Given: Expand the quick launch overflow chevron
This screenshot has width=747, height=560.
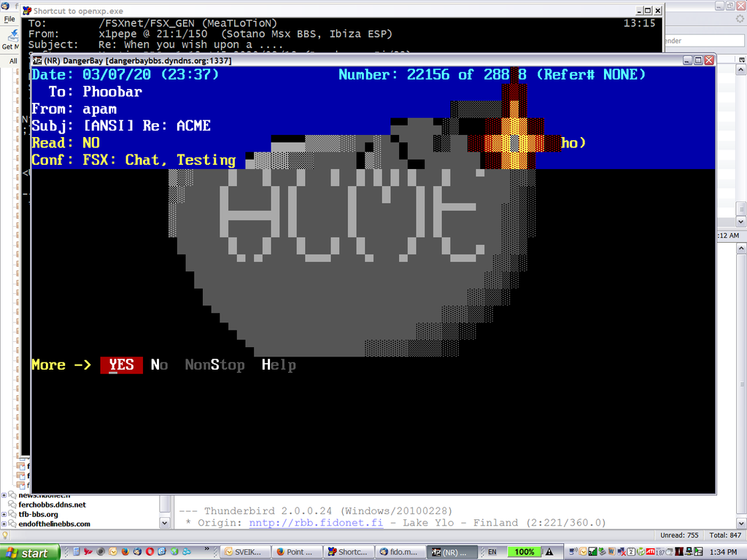Looking at the screenshot, I should point(206,548).
